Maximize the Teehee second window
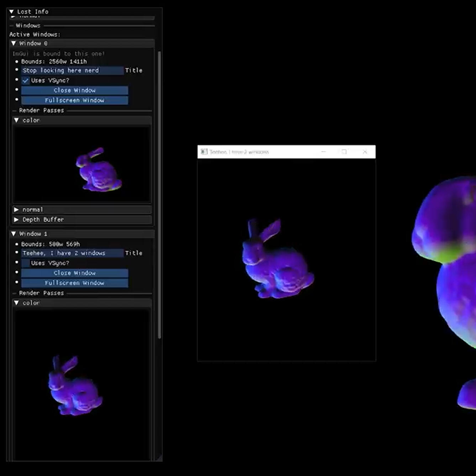 pyautogui.click(x=344, y=152)
